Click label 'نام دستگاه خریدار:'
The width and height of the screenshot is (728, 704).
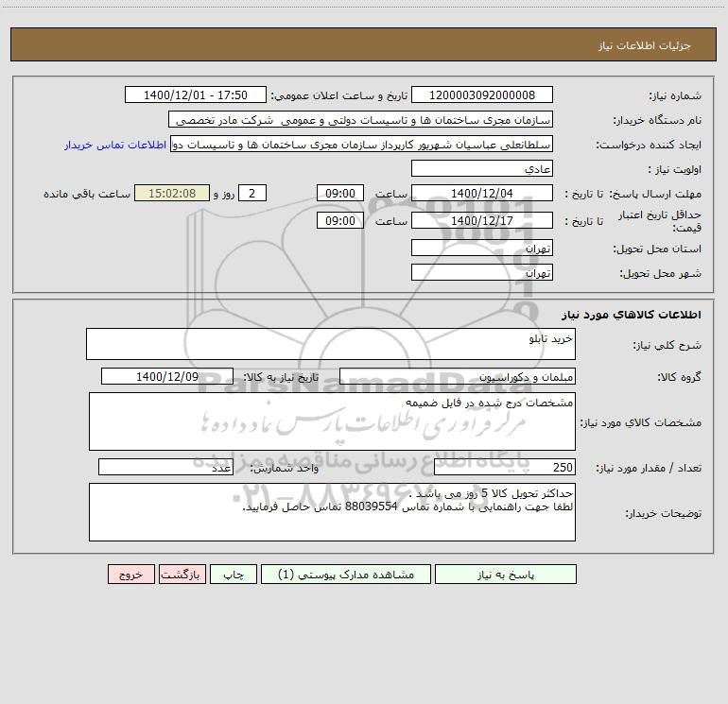click(657, 120)
